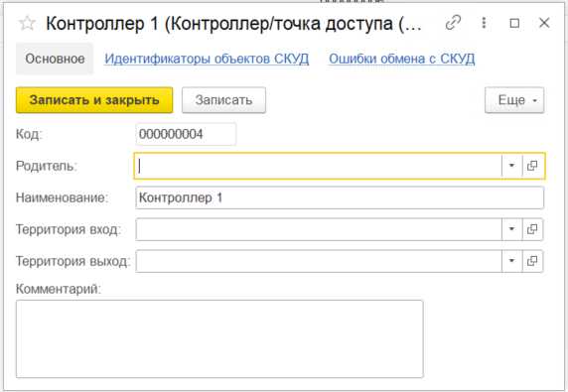Open Ошибки обмена с СКУД tab

pos(402,59)
